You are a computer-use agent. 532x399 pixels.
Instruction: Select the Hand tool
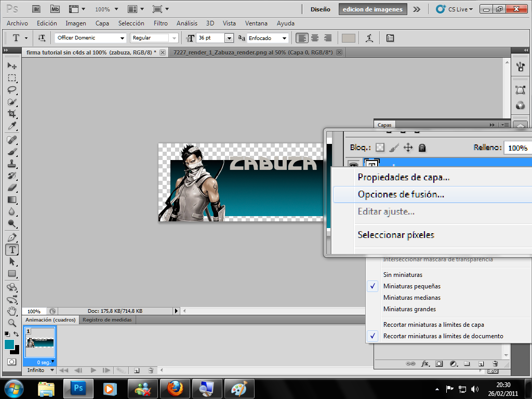pos(12,311)
